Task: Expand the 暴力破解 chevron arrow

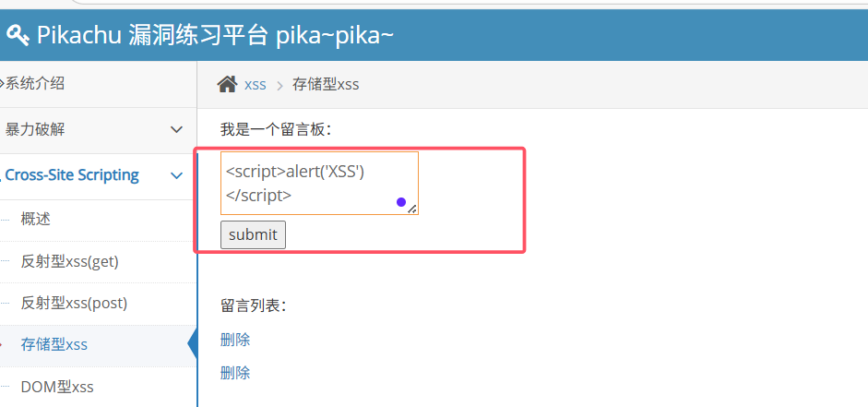Action: (x=176, y=129)
